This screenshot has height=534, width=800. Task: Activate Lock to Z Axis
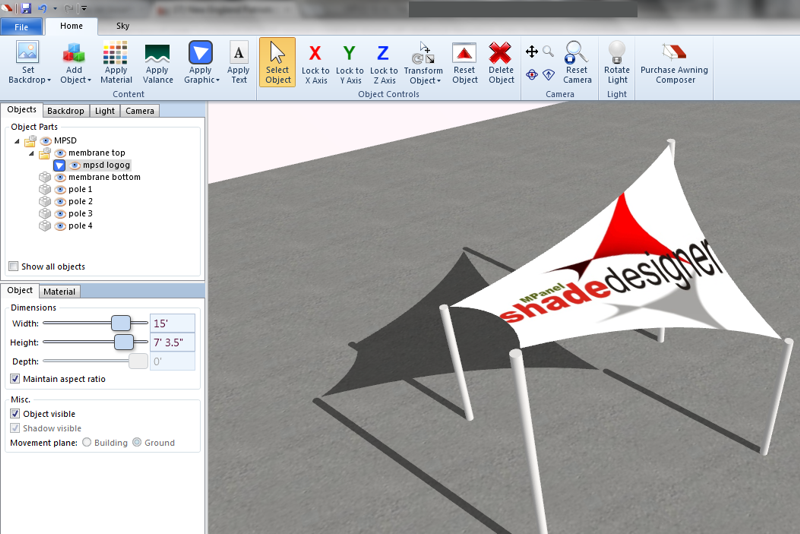(383, 54)
